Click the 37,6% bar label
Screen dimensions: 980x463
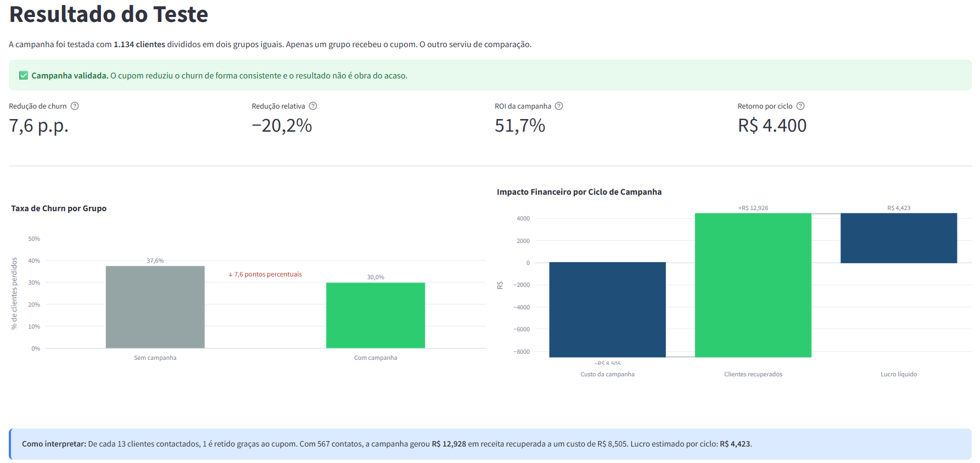pyautogui.click(x=155, y=261)
